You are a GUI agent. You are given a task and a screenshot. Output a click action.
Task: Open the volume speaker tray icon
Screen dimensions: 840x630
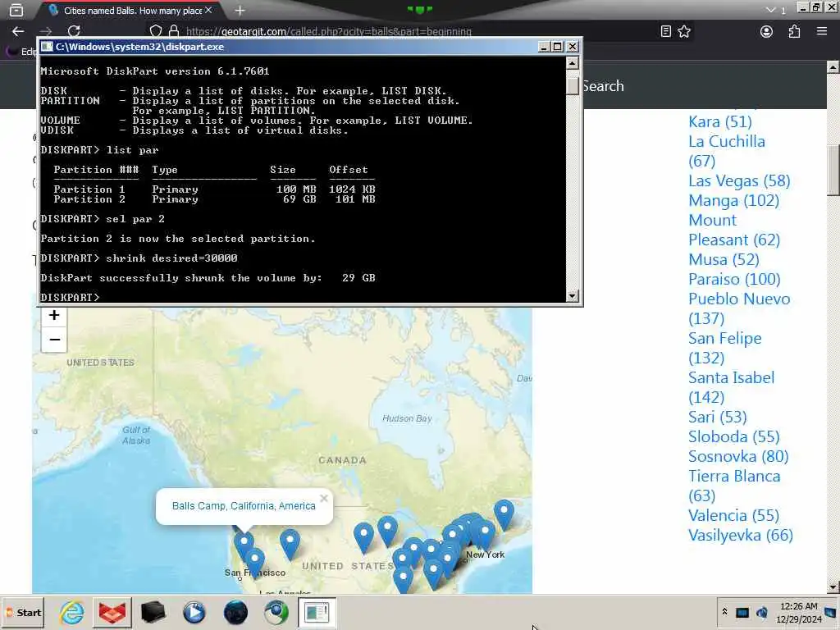[x=761, y=612]
